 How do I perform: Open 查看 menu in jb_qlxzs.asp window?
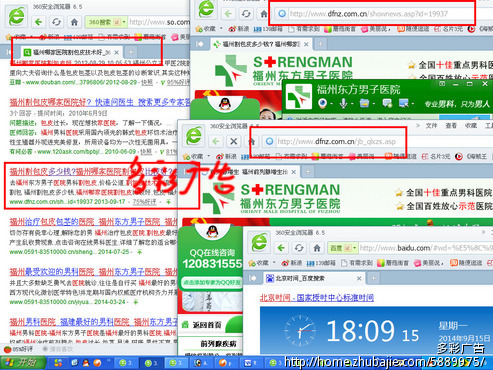451,126
